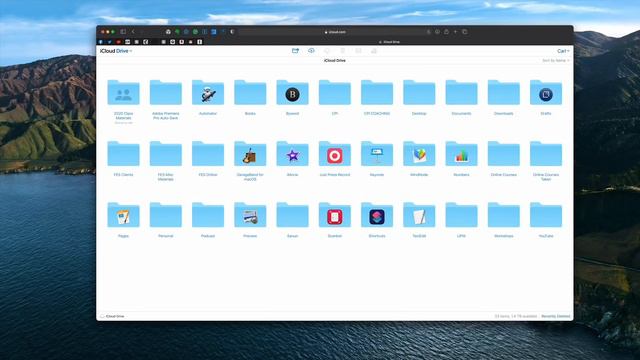Open the Downloads folder
The image size is (640, 360).
pyautogui.click(x=504, y=93)
